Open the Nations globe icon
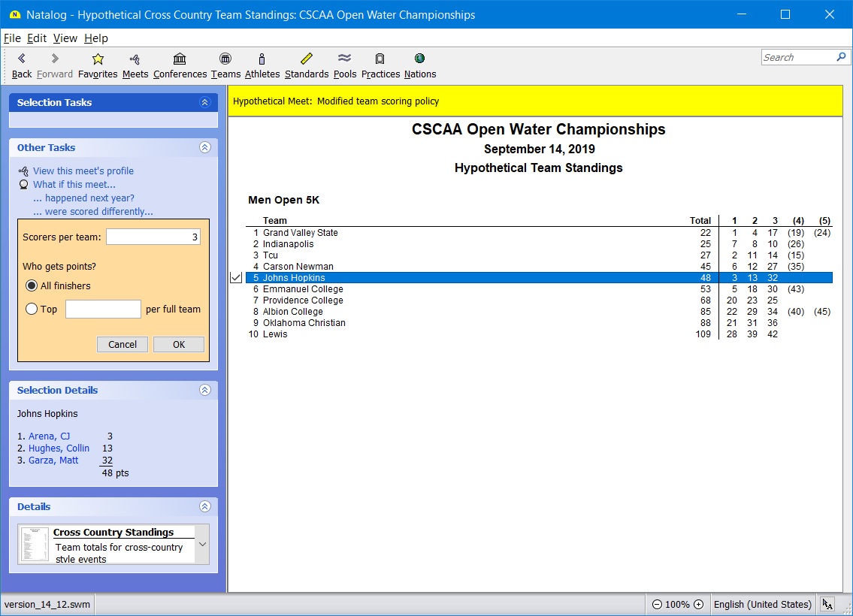The height and width of the screenshot is (616, 853). pyautogui.click(x=419, y=59)
